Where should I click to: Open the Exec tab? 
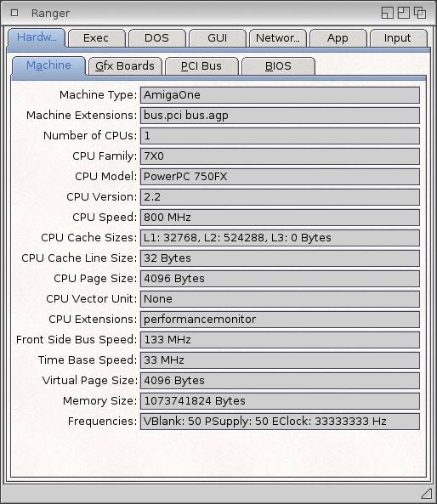point(96,38)
